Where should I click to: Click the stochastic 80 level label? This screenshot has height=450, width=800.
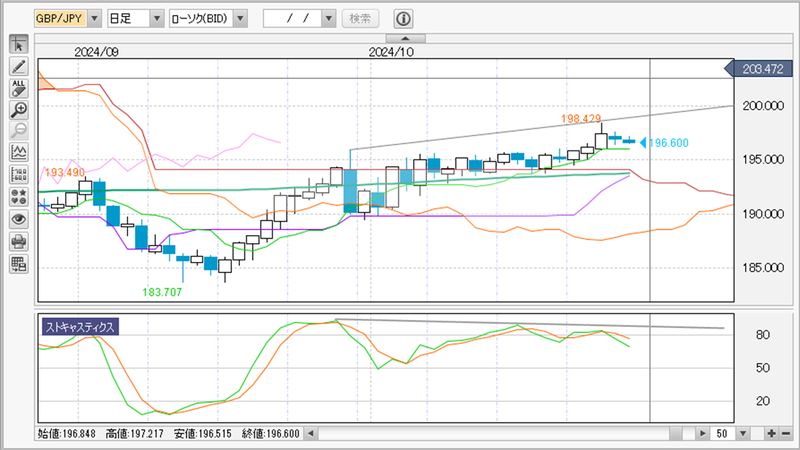[763, 335]
